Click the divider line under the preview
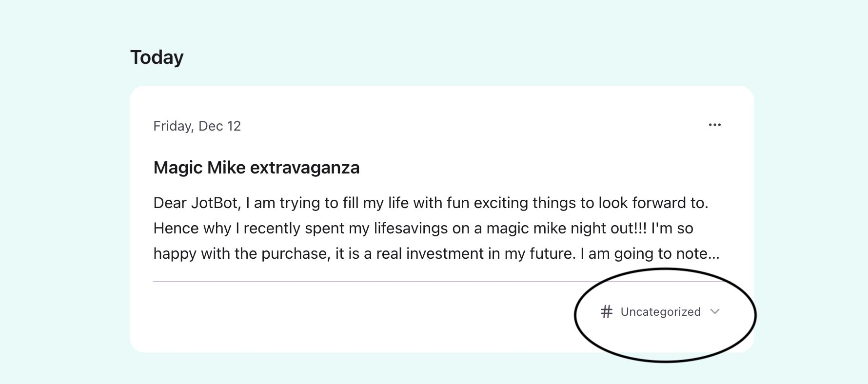The height and width of the screenshot is (384, 868). point(366,282)
